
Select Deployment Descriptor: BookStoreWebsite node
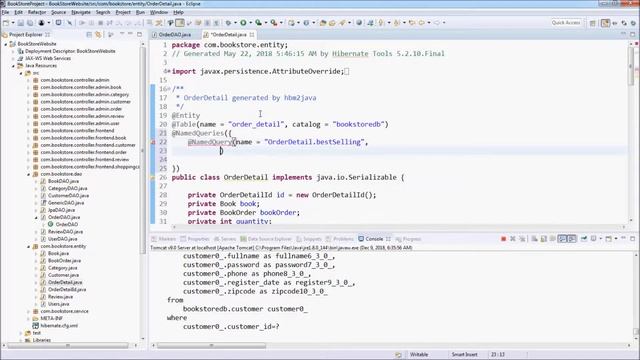[70, 51]
